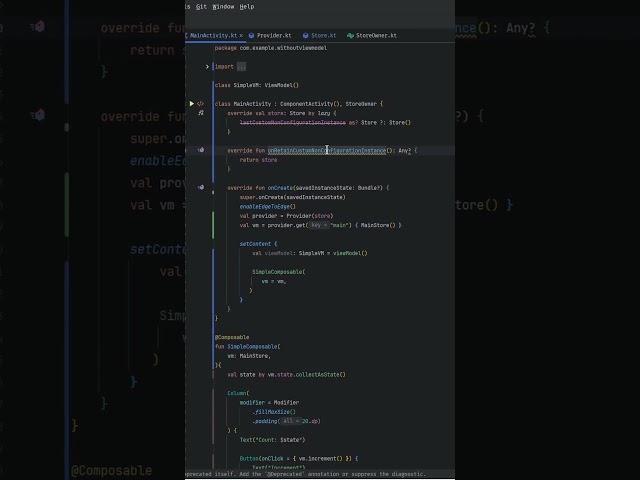Open the Git menu
Viewport: 640px width, 480px height.
201,7
